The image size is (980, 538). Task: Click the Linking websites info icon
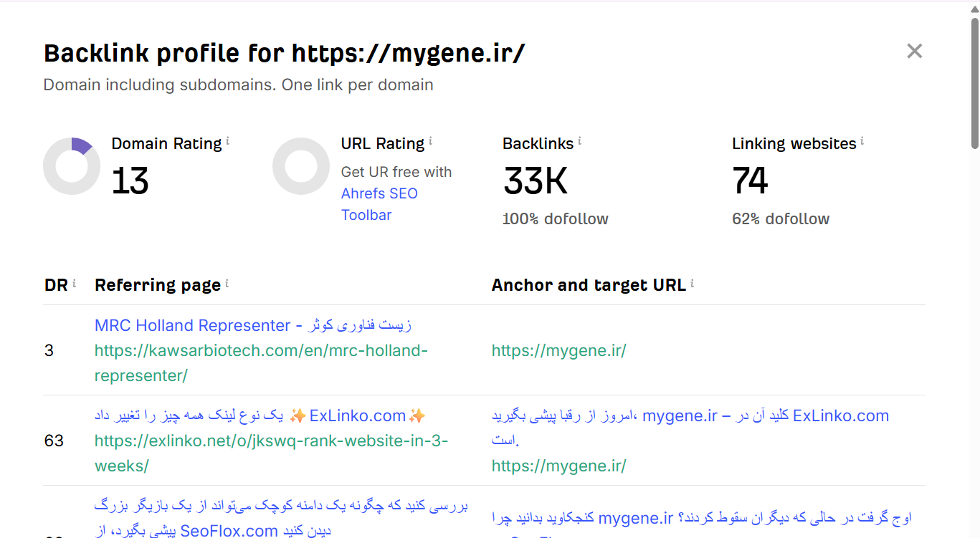[x=862, y=141]
